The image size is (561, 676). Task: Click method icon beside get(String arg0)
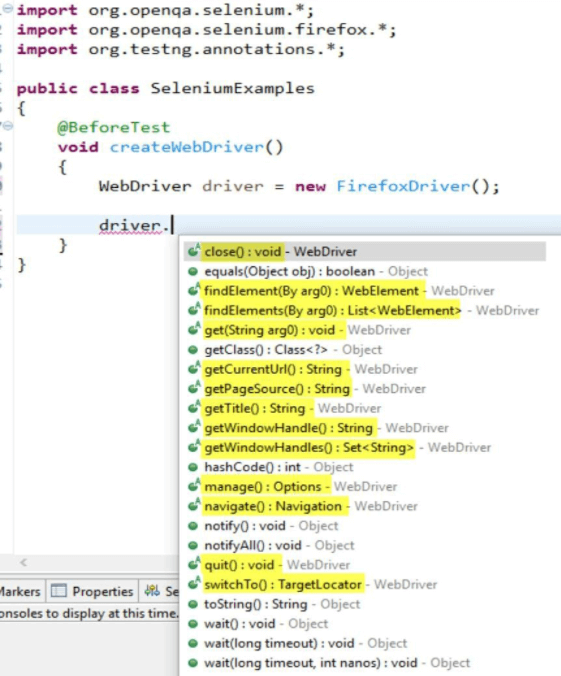(x=194, y=329)
